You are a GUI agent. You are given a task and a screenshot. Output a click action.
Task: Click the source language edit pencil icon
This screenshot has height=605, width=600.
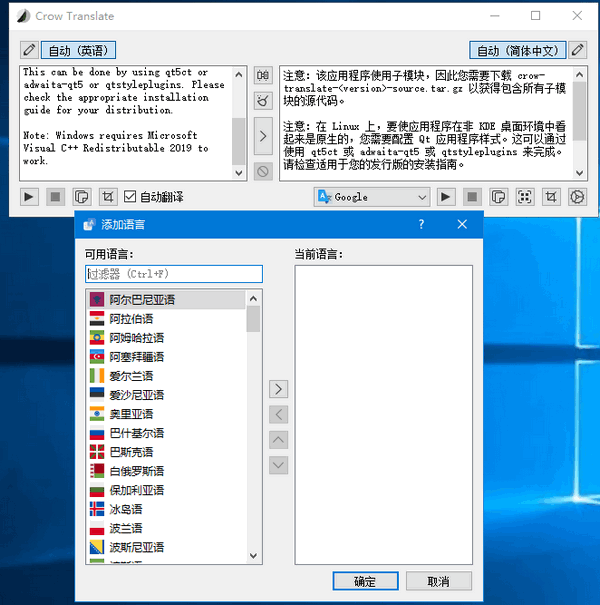pos(29,50)
